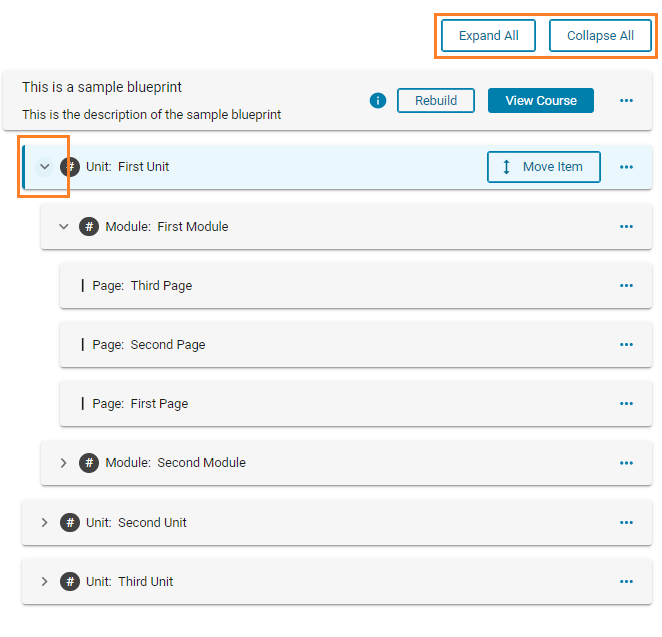Image resolution: width=662 pixels, height=637 pixels.
Task: Expand the Third Unit row
Action: coord(44,582)
